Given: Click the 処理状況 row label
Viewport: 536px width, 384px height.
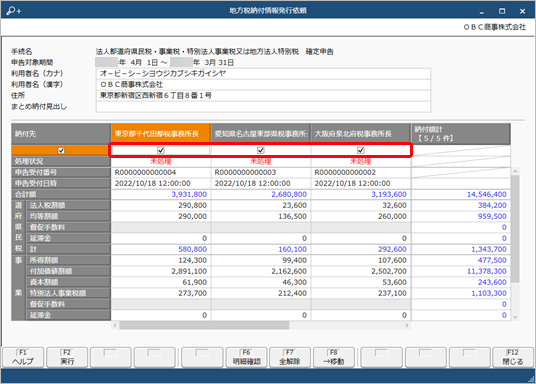Looking at the screenshot, I should [x=61, y=161].
